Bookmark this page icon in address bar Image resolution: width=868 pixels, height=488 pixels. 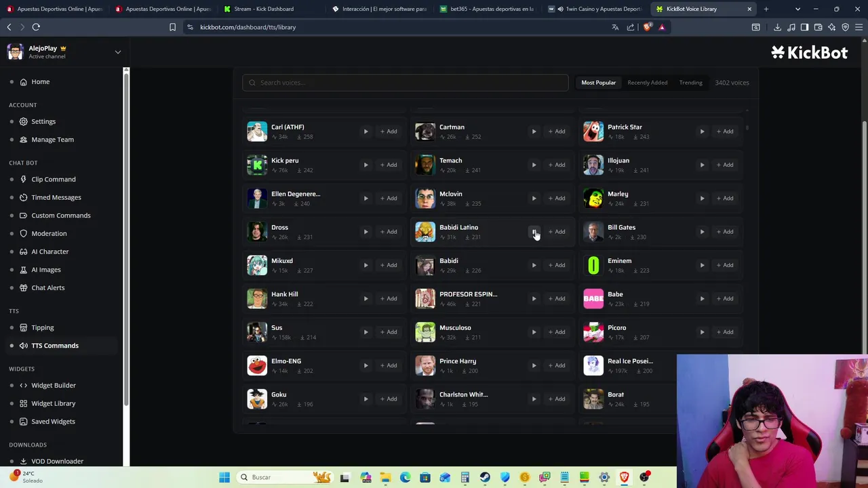(x=172, y=27)
